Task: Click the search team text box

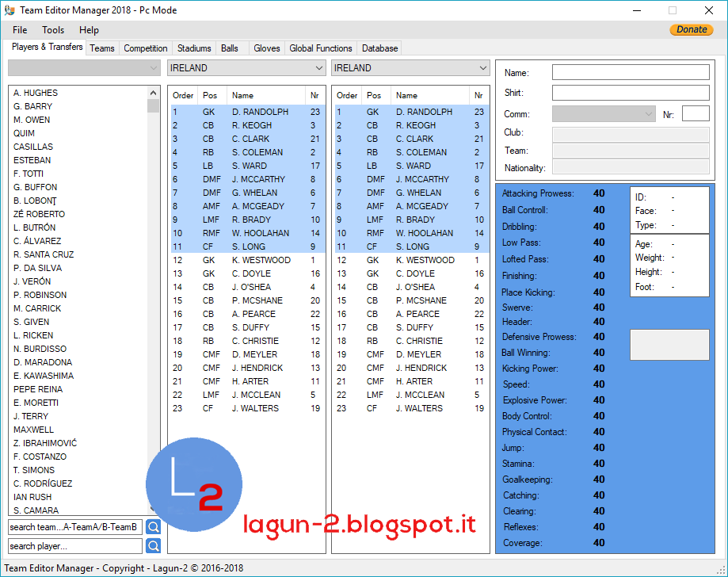Action: [75, 527]
